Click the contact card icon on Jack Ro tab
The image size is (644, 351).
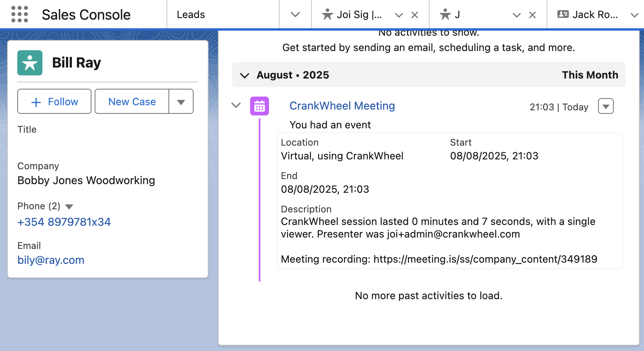pyautogui.click(x=563, y=15)
